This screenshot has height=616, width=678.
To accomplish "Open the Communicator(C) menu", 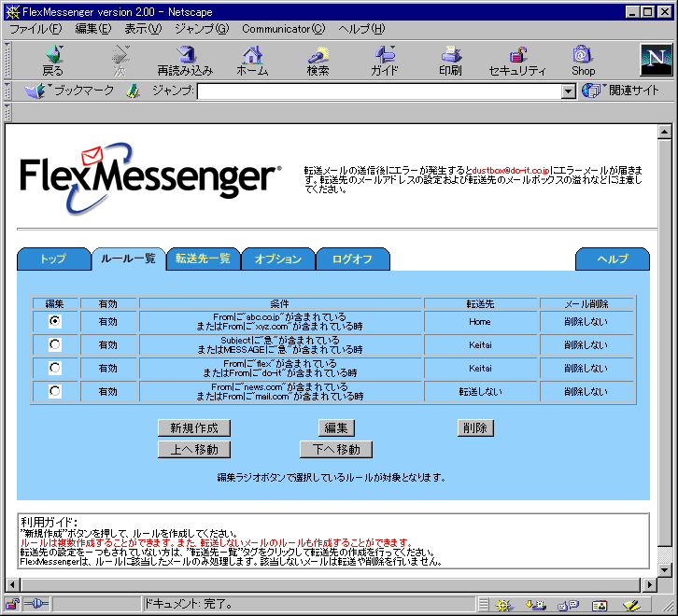I will (284, 29).
